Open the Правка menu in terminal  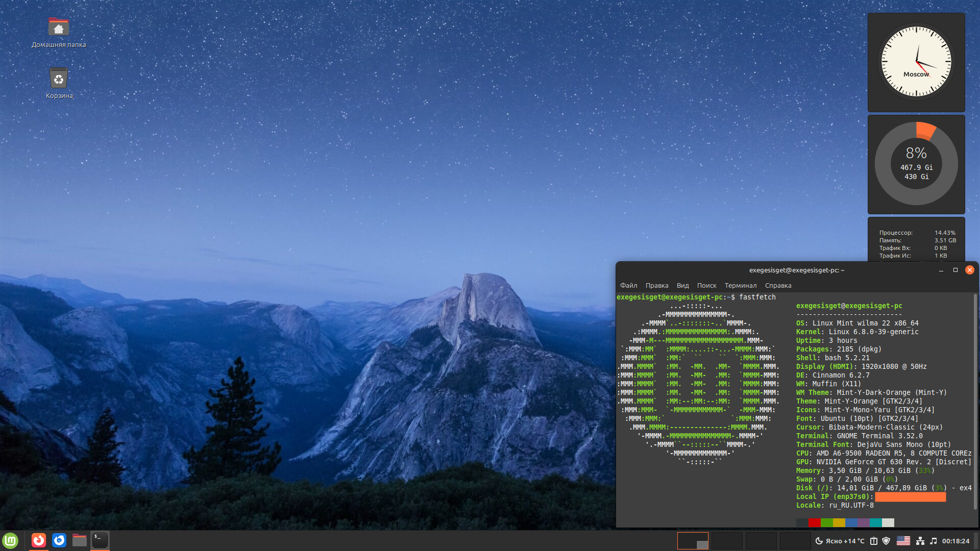(657, 286)
